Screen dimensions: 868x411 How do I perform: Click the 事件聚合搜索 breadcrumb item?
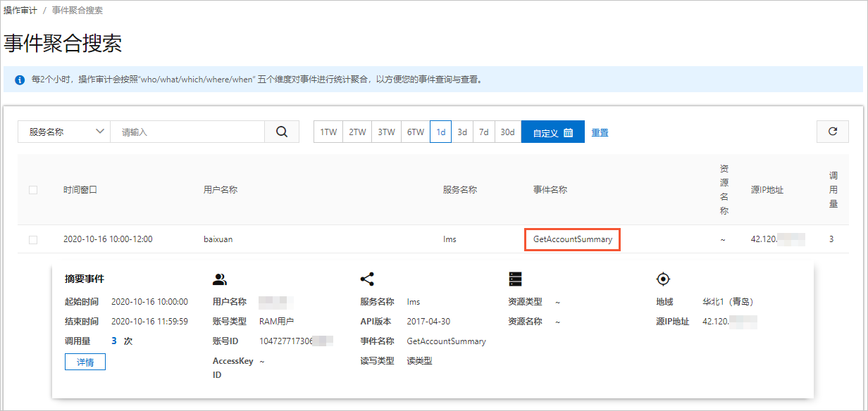point(77,11)
